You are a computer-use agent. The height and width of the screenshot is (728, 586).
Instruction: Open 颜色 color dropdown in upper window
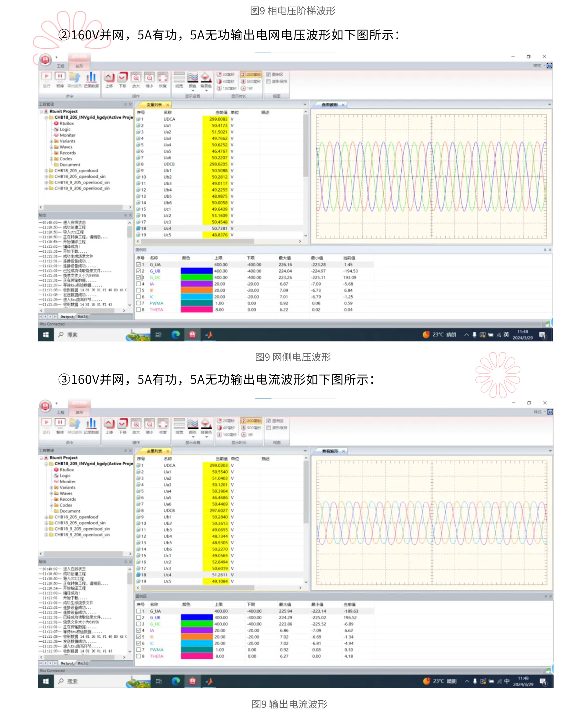click(193, 91)
